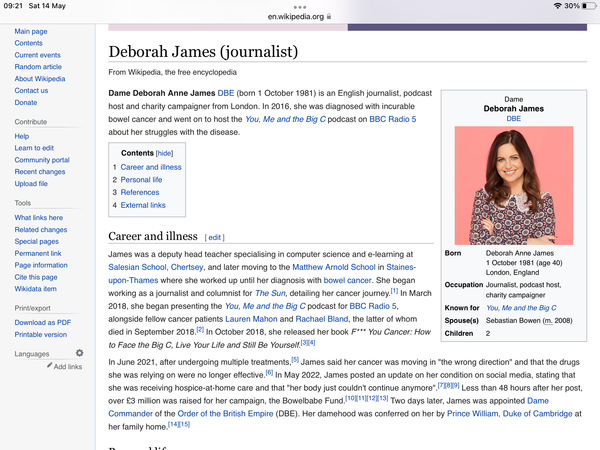The width and height of the screenshot is (600, 450).
Task: Hide the Contents table using the hide toggle
Action: tap(164, 153)
